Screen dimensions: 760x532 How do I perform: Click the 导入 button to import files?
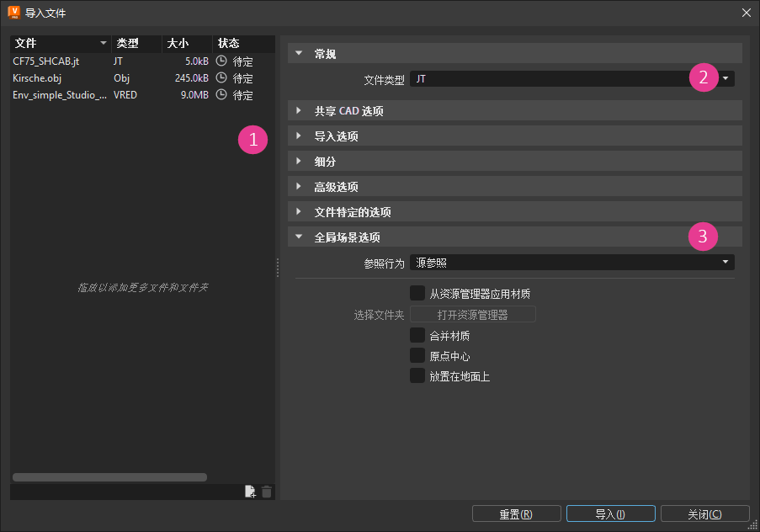610,513
